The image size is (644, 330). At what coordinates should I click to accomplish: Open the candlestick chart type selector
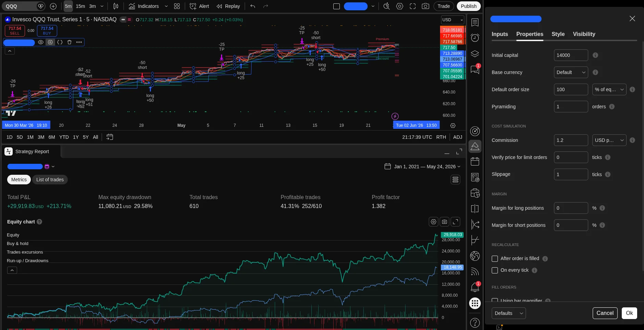116,6
